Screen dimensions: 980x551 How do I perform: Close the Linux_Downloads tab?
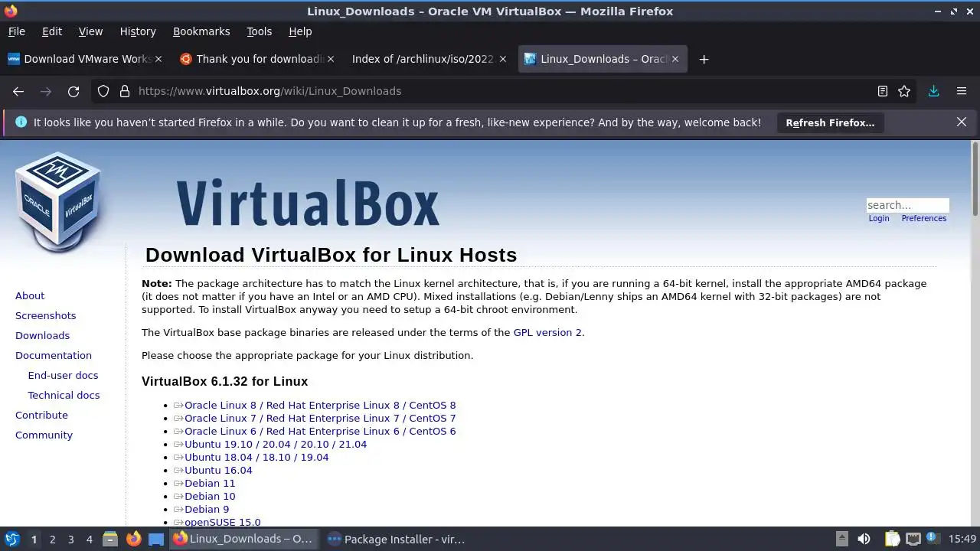[x=675, y=59]
